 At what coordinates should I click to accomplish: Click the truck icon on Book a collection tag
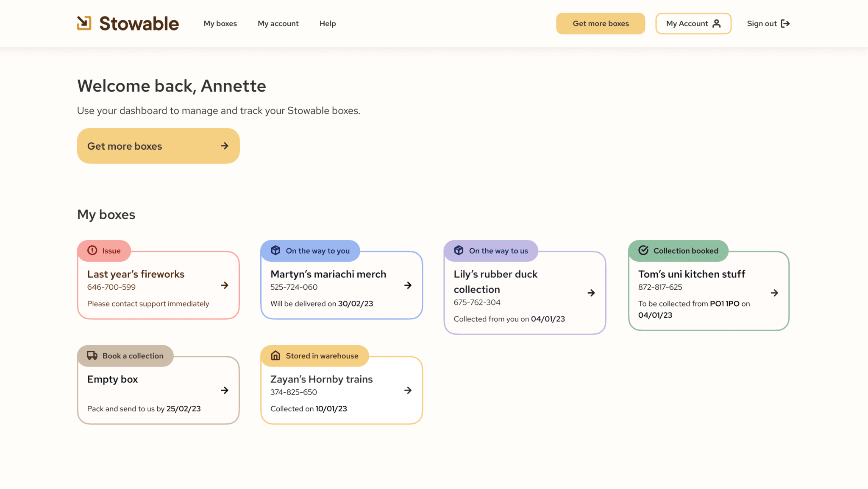[x=92, y=355]
